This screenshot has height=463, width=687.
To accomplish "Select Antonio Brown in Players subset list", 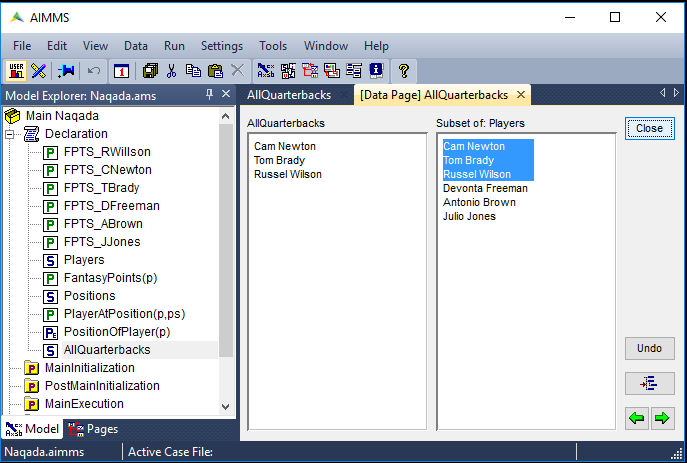I will [479, 202].
